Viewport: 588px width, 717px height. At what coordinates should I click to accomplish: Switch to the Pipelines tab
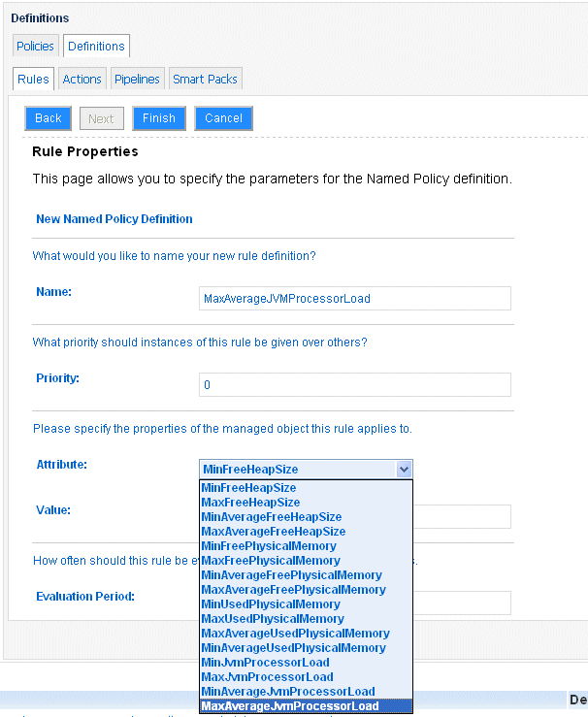click(x=137, y=79)
